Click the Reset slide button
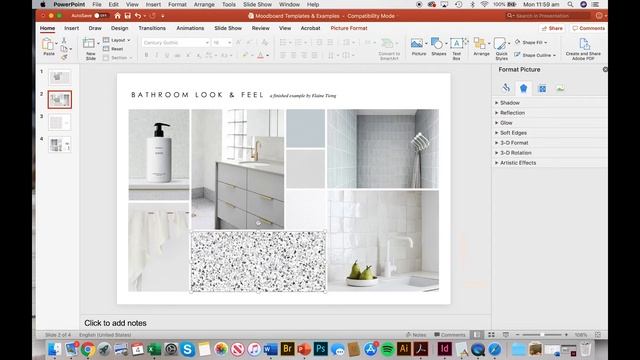 pos(113,49)
